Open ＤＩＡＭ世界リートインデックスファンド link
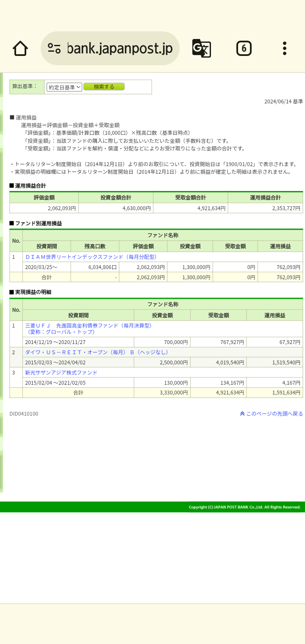 click(91, 257)
